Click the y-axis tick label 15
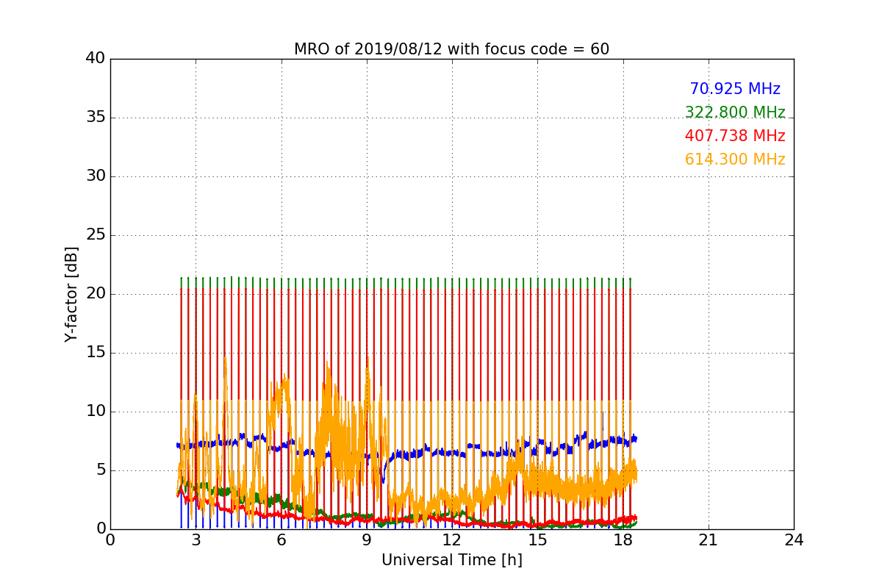The width and height of the screenshot is (882, 588). pyautogui.click(x=96, y=353)
